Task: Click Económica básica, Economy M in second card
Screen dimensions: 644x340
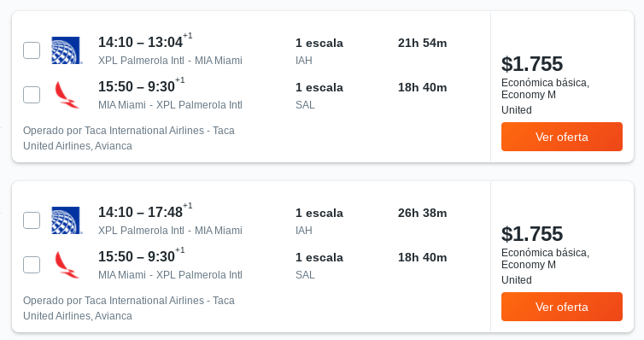Action: click(x=545, y=259)
